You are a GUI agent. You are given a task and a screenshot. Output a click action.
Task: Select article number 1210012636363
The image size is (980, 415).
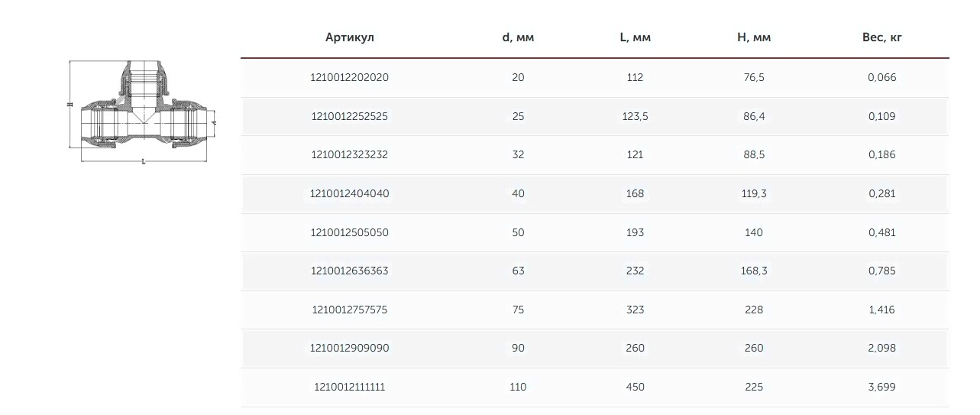pyautogui.click(x=350, y=271)
